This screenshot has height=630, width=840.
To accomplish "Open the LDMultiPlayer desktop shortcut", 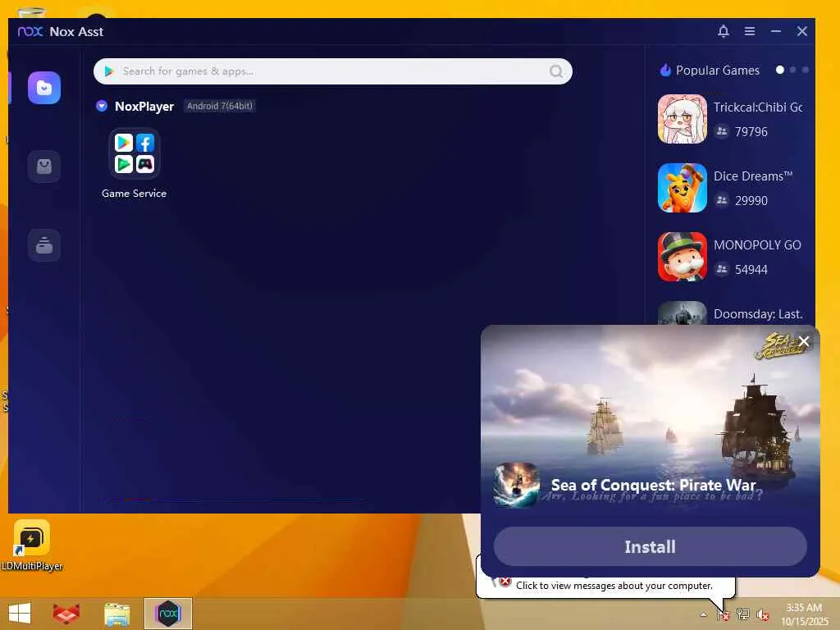I will point(32,545).
